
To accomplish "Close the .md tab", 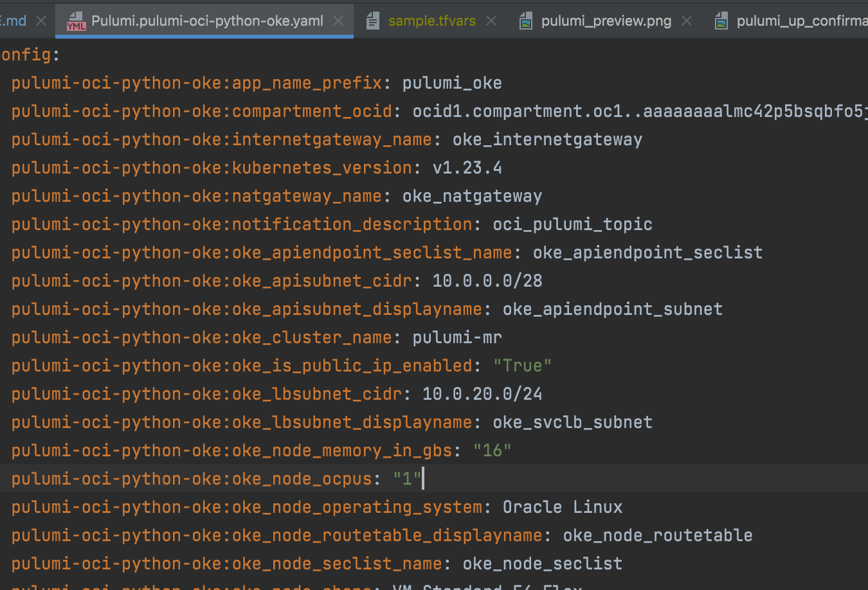I will [x=41, y=21].
